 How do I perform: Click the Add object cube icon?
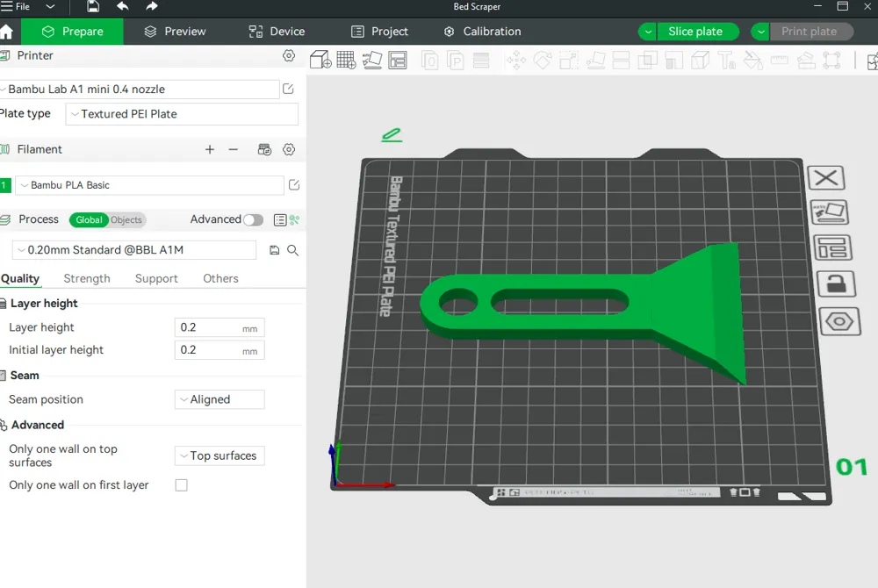pyautogui.click(x=320, y=60)
